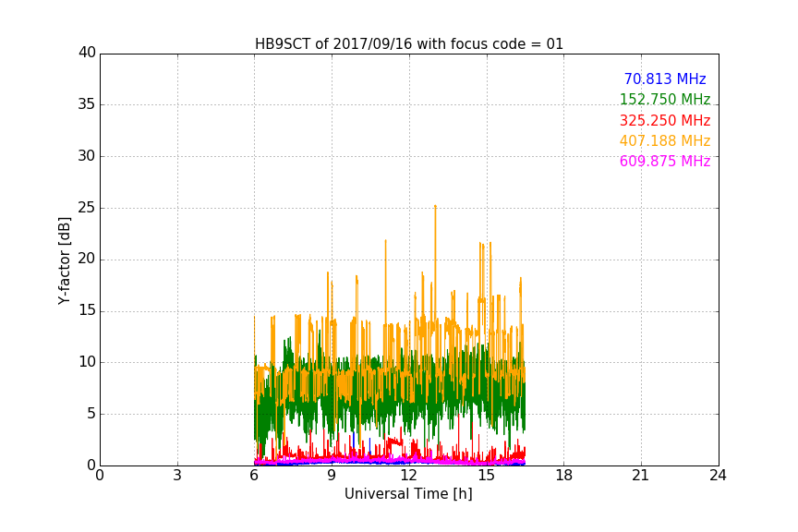The height and width of the screenshot is (532, 798).
Task: Click the y-axis tick label 25
Action: [87, 208]
